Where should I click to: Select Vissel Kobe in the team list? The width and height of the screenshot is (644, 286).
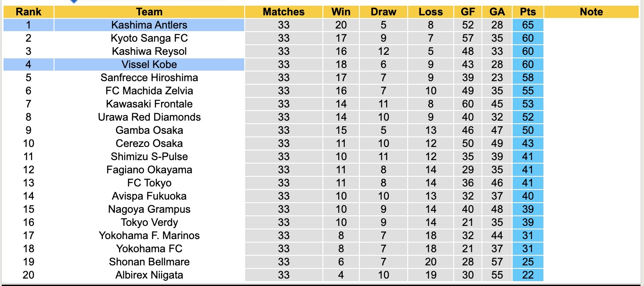[149, 64]
